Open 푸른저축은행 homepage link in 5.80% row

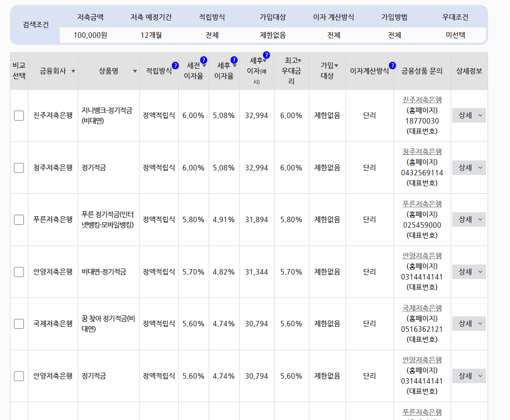(422, 204)
